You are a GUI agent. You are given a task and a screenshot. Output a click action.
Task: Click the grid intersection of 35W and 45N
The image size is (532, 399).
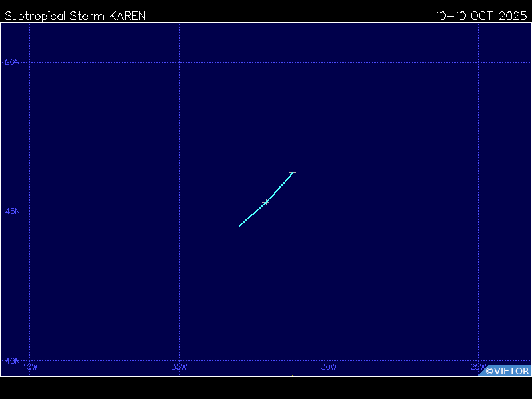(x=179, y=211)
